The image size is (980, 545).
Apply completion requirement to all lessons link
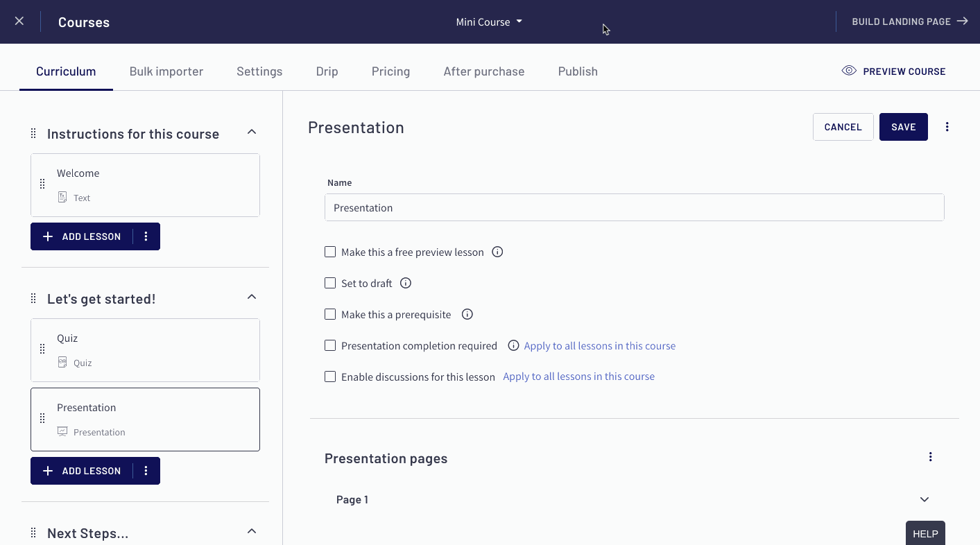pos(600,345)
